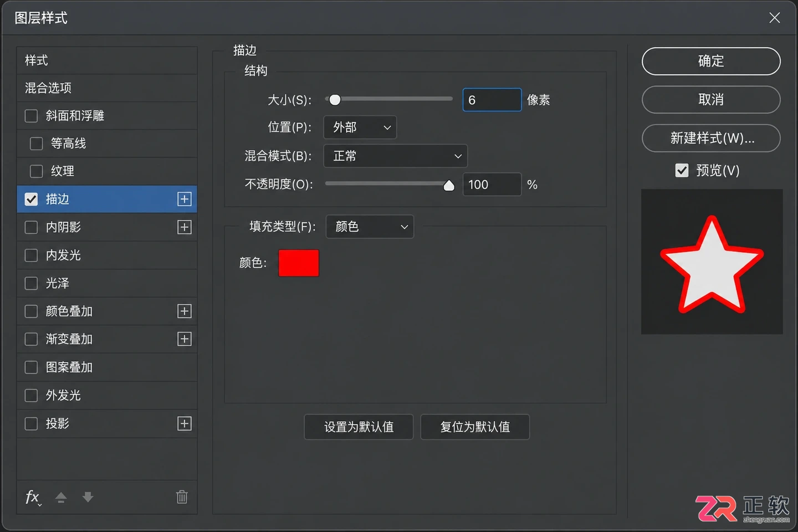Click the 大小 pixel value input field
The height and width of the screenshot is (532, 798).
(492, 100)
